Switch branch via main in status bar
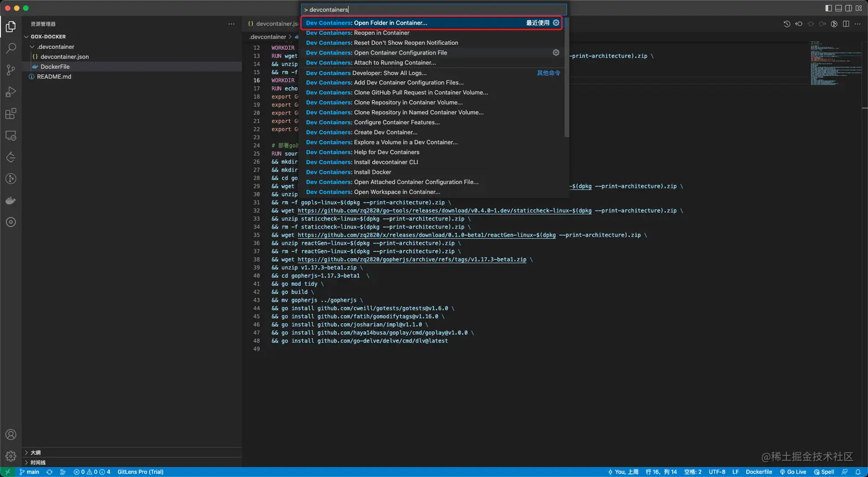The width and height of the screenshot is (868, 477). (x=29, y=472)
